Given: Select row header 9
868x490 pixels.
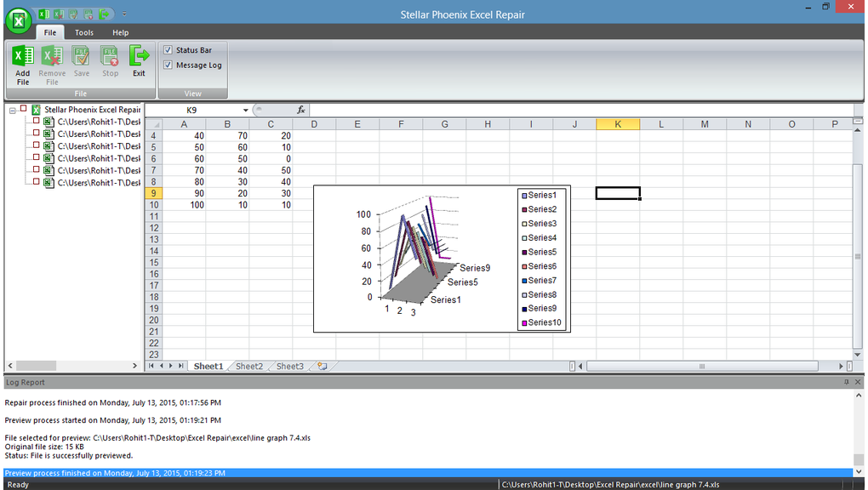Looking at the screenshot, I should (154, 193).
